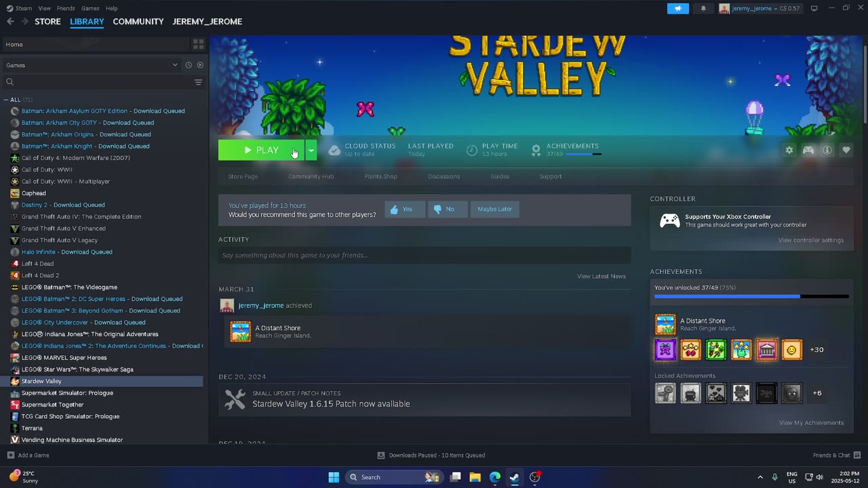Add Stardew Valley to favorites heart

(x=846, y=150)
